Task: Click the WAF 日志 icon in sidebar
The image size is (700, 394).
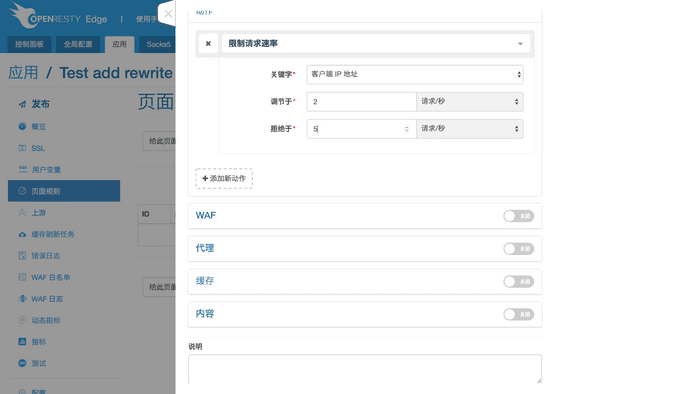Action: point(22,299)
